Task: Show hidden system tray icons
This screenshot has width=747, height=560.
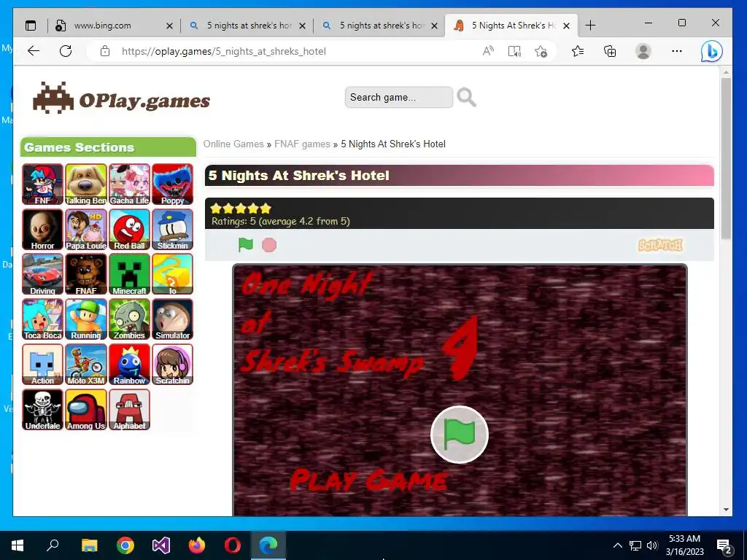Action: pos(617,545)
